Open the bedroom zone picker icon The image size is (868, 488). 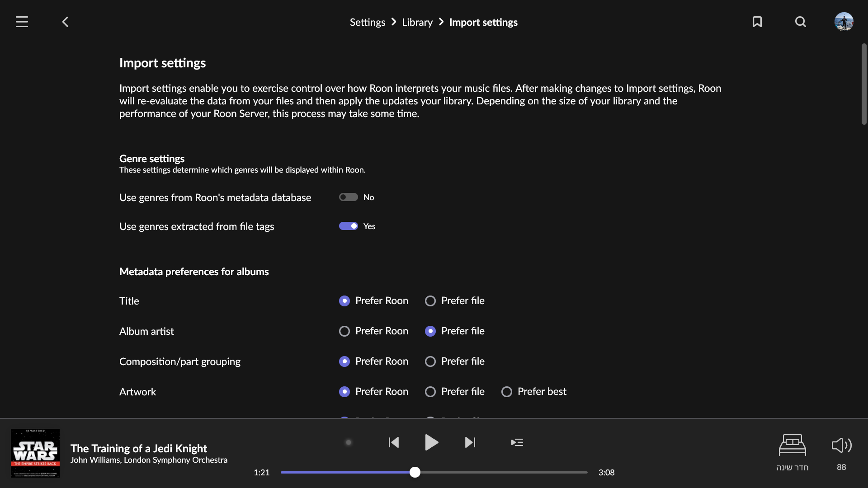[x=793, y=445]
